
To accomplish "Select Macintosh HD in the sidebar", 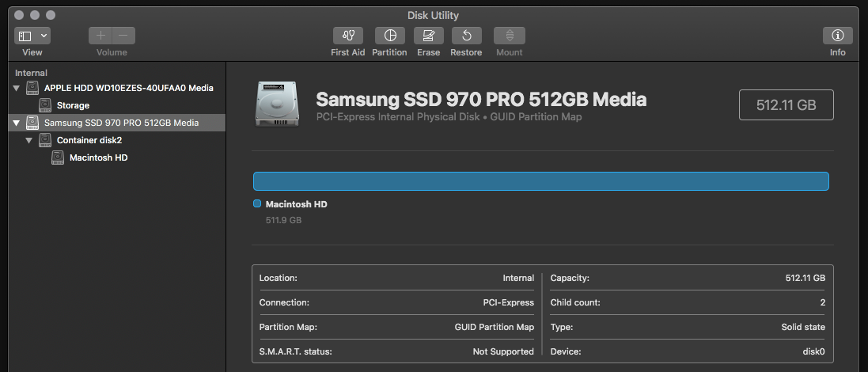I will click(98, 158).
